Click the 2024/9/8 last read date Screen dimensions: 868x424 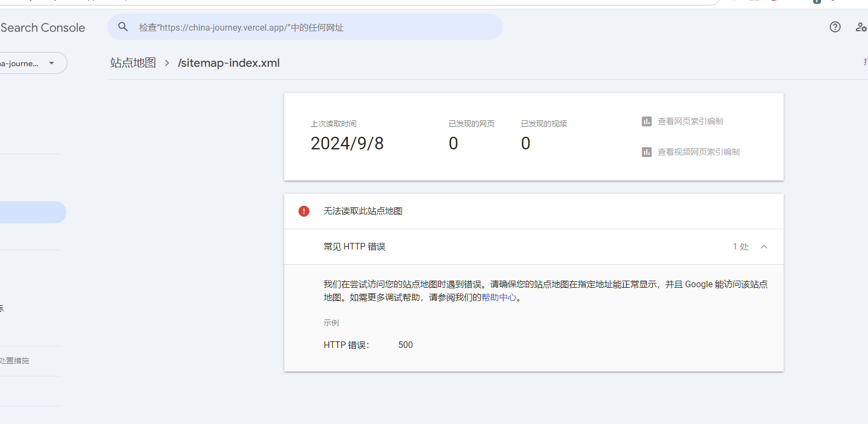pos(347,143)
